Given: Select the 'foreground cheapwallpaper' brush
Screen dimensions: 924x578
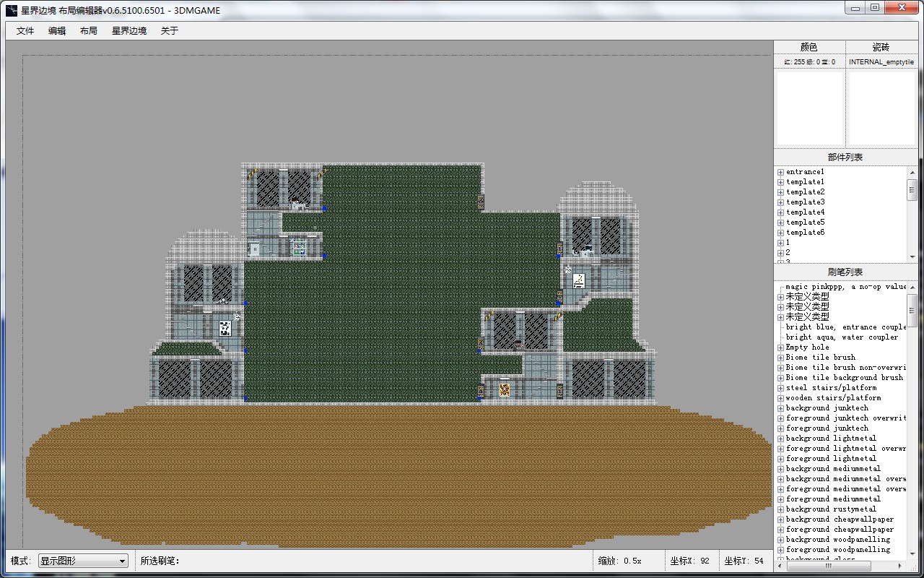Looking at the screenshot, I should click(840, 530).
